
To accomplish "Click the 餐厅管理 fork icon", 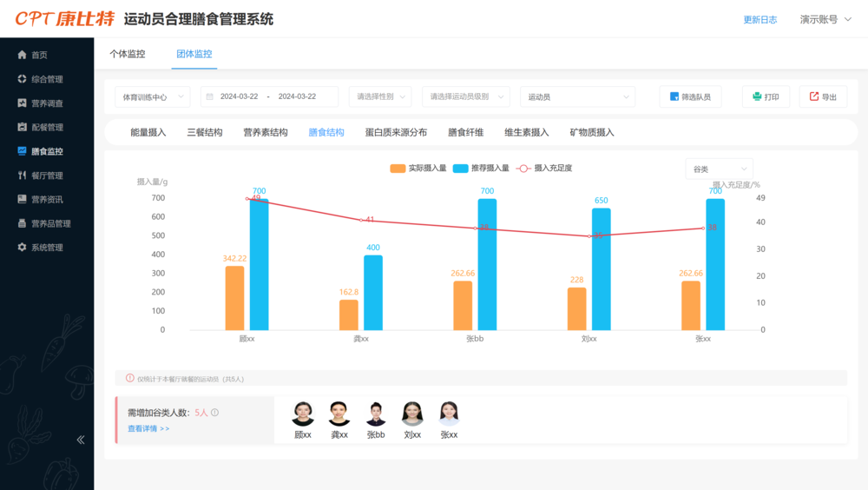I will point(22,175).
